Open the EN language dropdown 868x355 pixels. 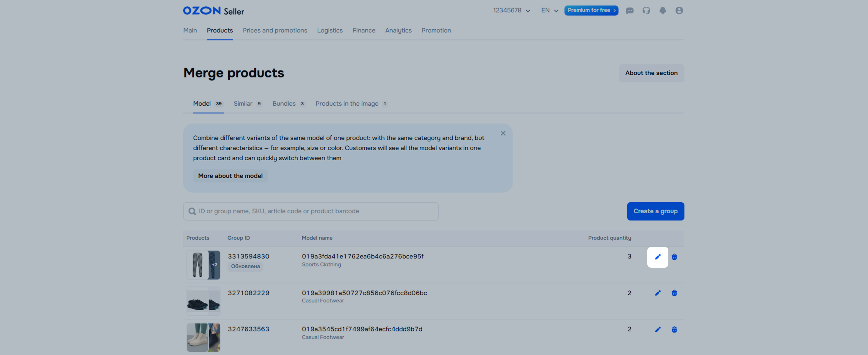pos(549,11)
